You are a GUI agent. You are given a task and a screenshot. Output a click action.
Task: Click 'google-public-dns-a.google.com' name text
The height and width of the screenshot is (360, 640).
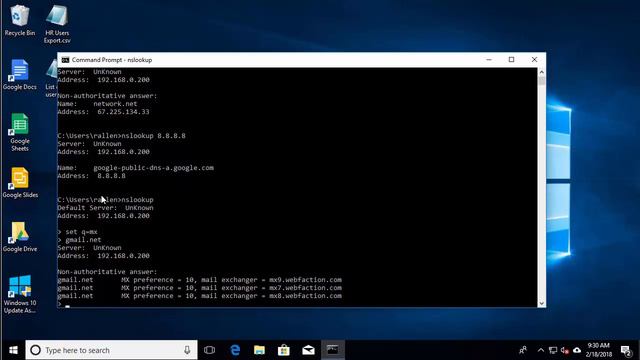153,168
